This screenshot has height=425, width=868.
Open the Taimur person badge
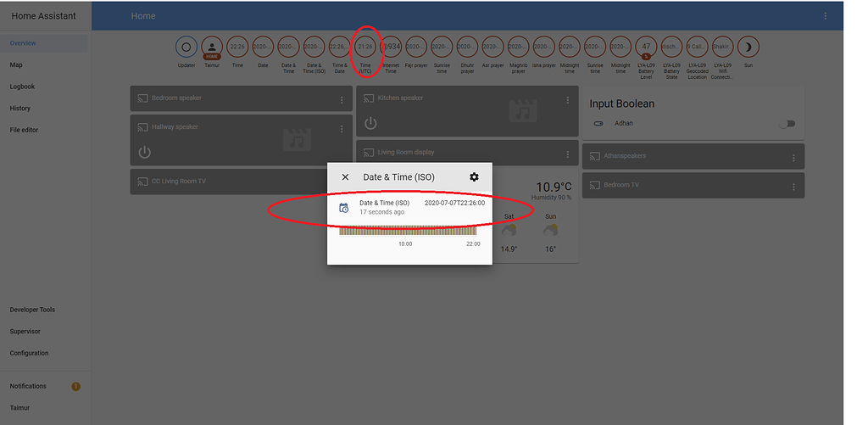point(212,48)
